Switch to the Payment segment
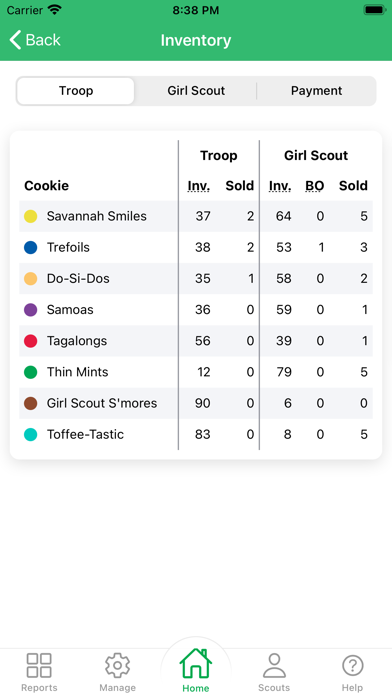 coord(317,91)
